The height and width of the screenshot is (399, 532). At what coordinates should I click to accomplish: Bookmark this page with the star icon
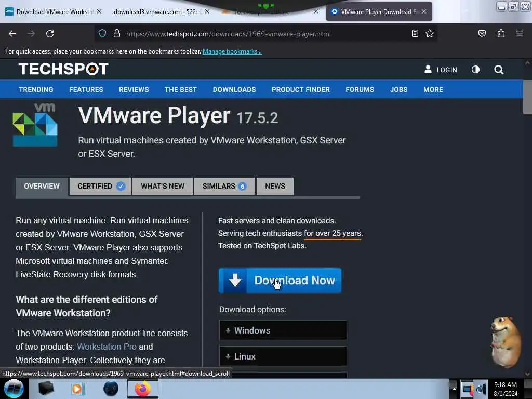pos(430,33)
